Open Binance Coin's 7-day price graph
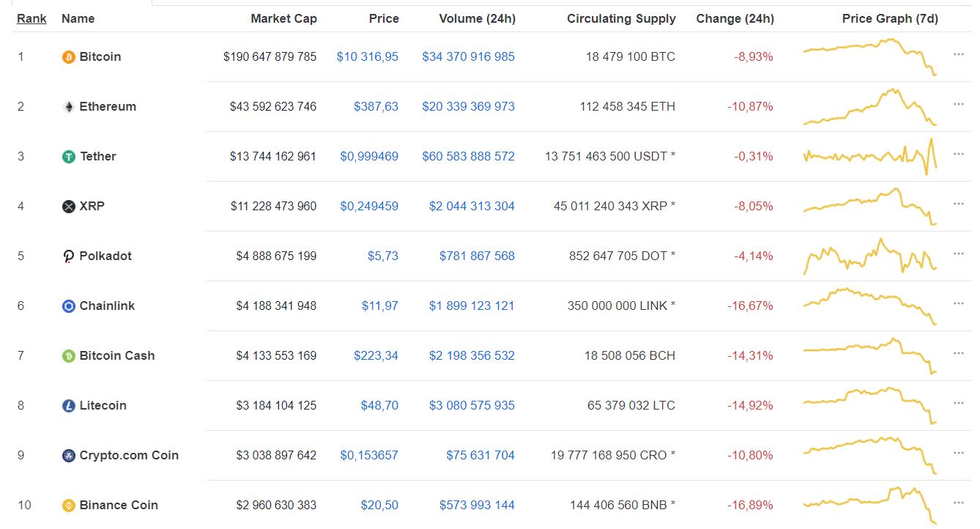Viewport: 980px width, 529px height. coord(870,505)
